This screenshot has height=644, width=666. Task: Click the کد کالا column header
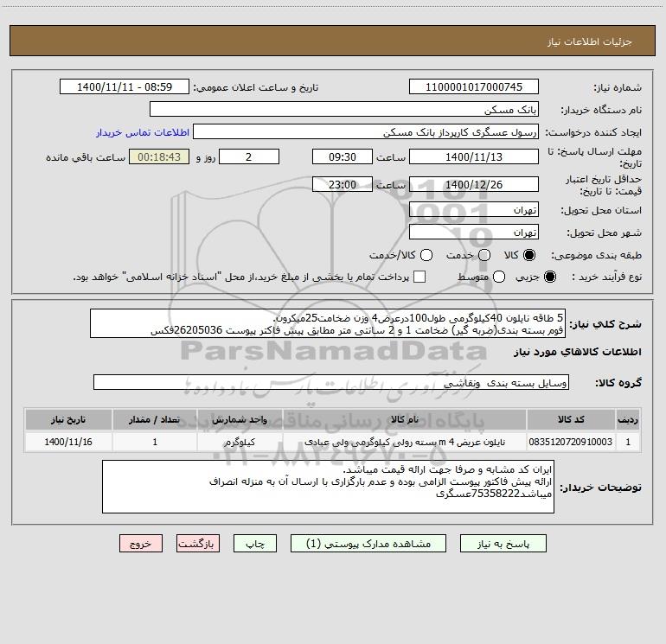(x=571, y=419)
